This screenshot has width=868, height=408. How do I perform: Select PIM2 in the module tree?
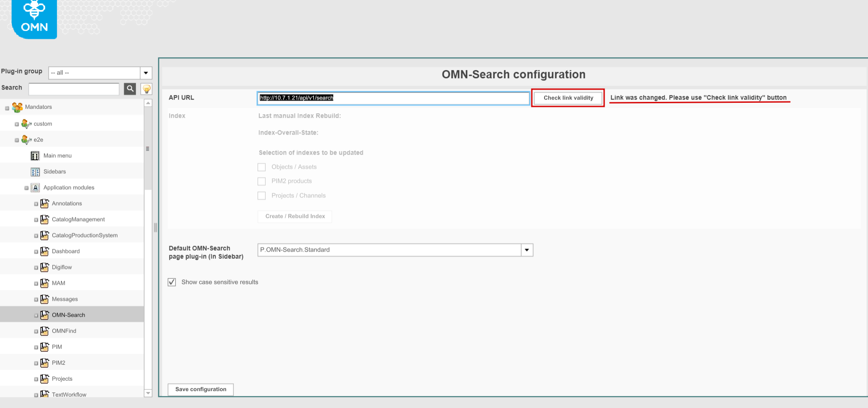[58, 363]
